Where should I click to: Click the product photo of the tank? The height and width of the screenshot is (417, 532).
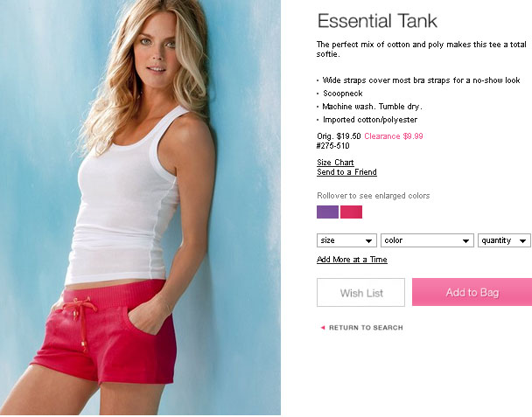140,207
